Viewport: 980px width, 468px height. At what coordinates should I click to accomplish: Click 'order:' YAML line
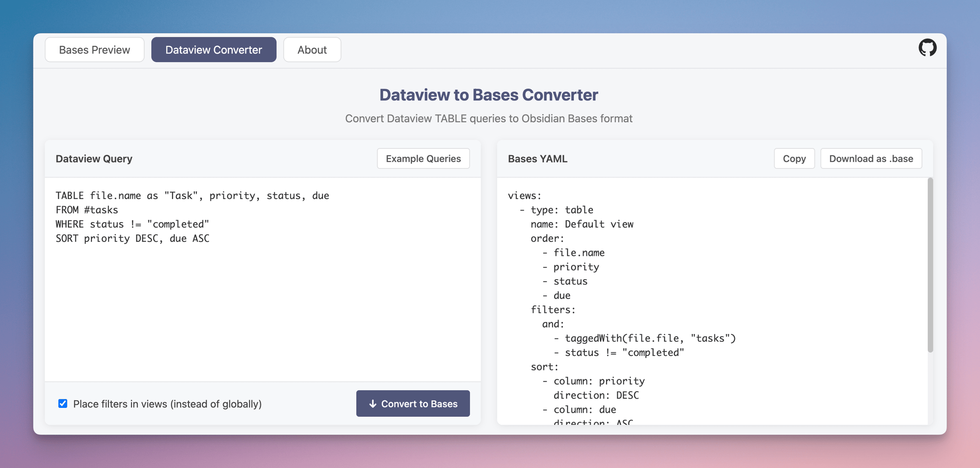[547, 238]
